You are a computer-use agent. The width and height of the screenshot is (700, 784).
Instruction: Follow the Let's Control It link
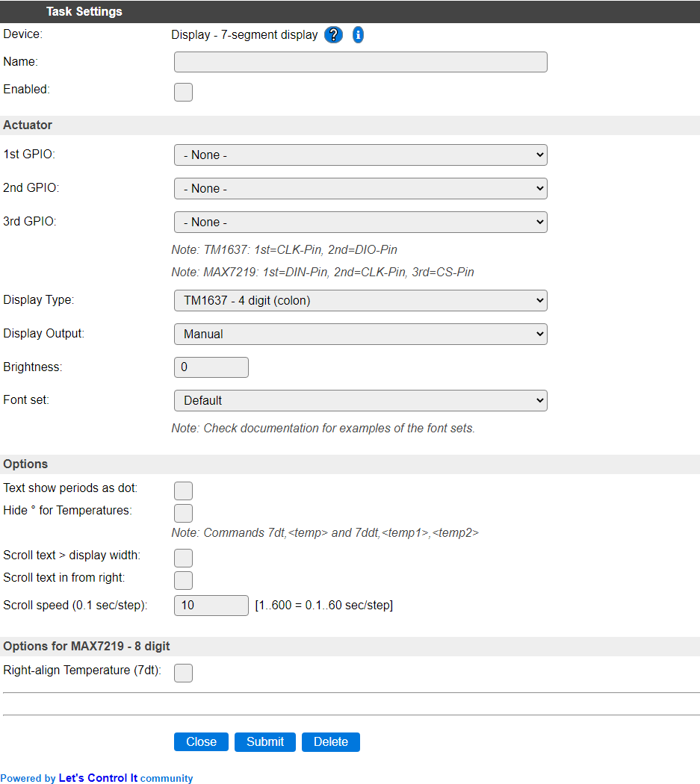click(98, 778)
